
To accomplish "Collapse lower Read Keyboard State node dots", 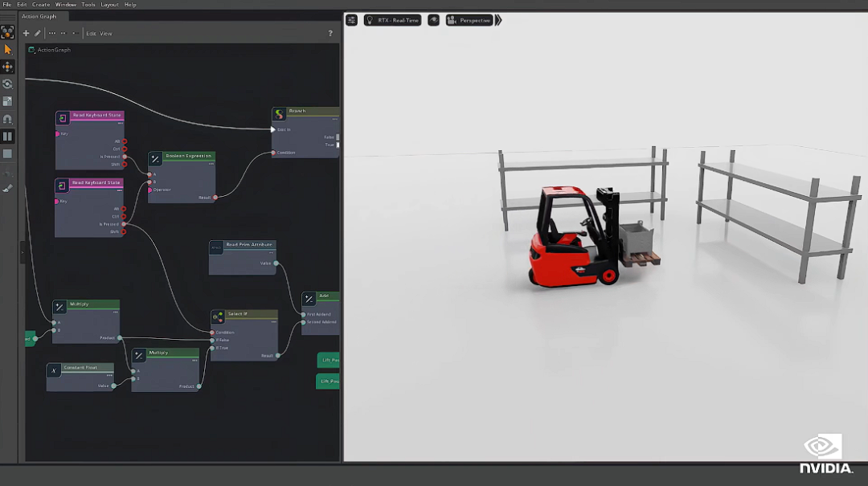I will [119, 190].
